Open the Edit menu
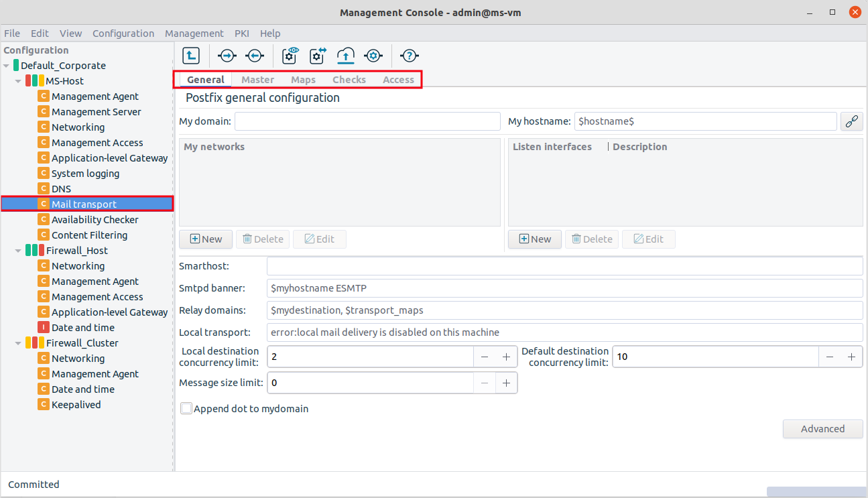 coord(40,34)
